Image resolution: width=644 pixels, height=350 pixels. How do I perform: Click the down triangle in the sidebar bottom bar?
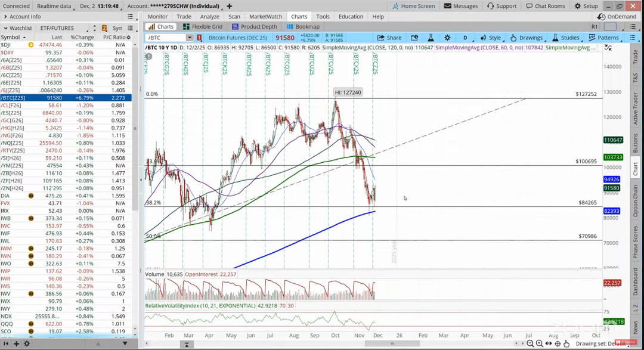coord(125,343)
